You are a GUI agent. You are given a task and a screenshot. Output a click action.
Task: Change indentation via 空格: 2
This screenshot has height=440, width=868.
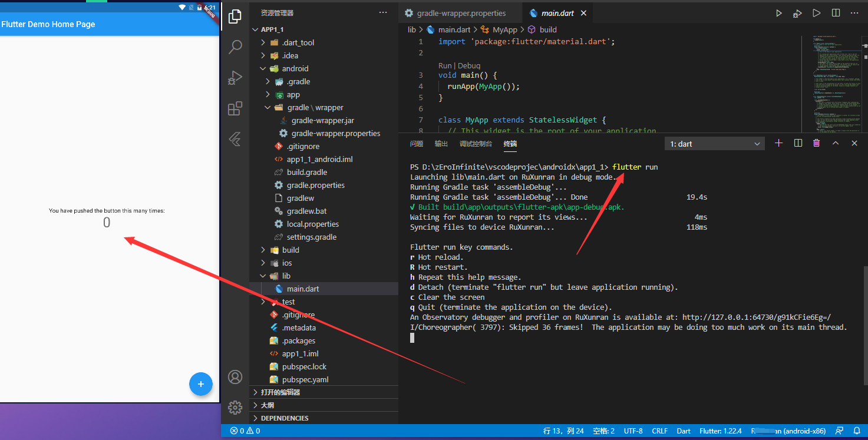[604, 431]
